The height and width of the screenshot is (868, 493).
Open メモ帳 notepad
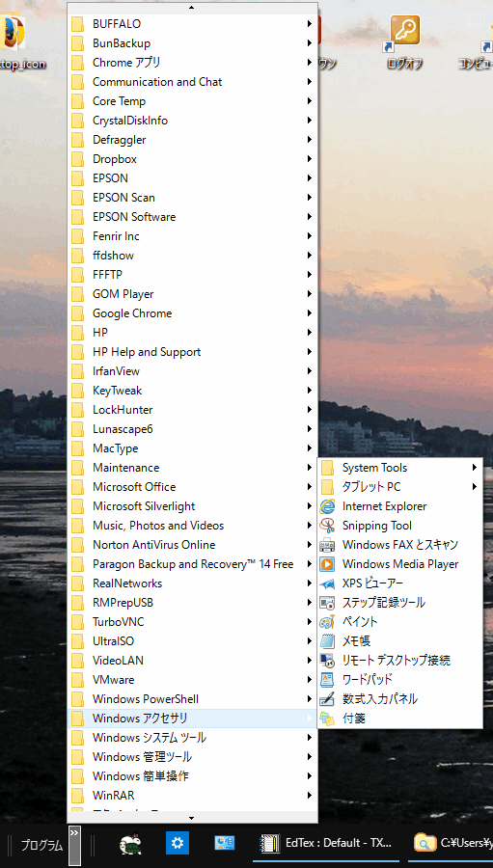pos(400,641)
